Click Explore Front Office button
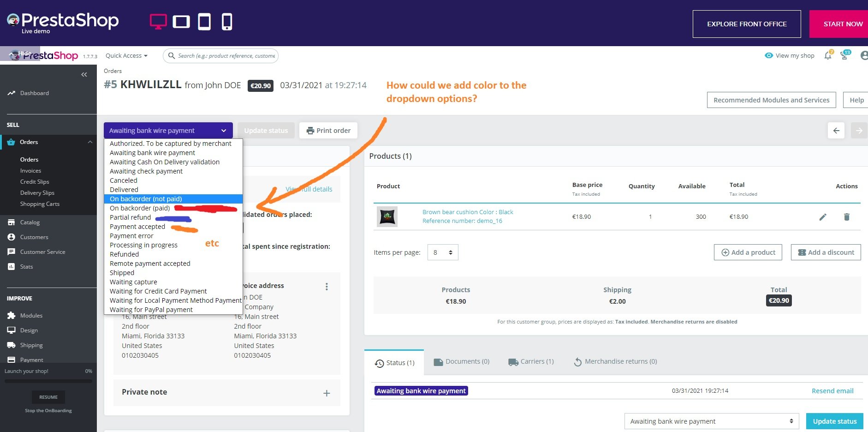Screen dimensions: 868x432 [747, 24]
